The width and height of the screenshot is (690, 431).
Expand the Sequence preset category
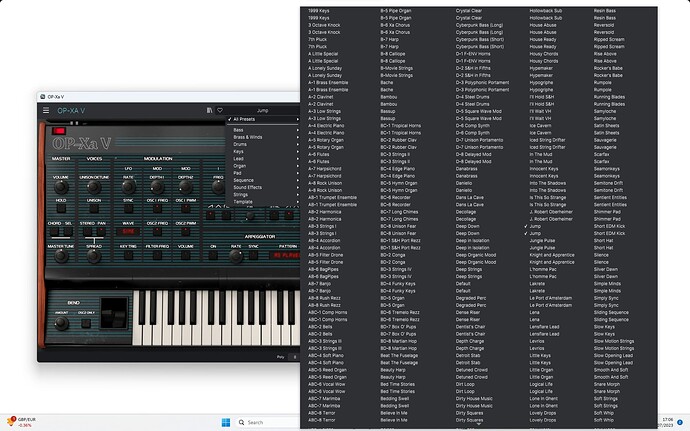(263, 180)
